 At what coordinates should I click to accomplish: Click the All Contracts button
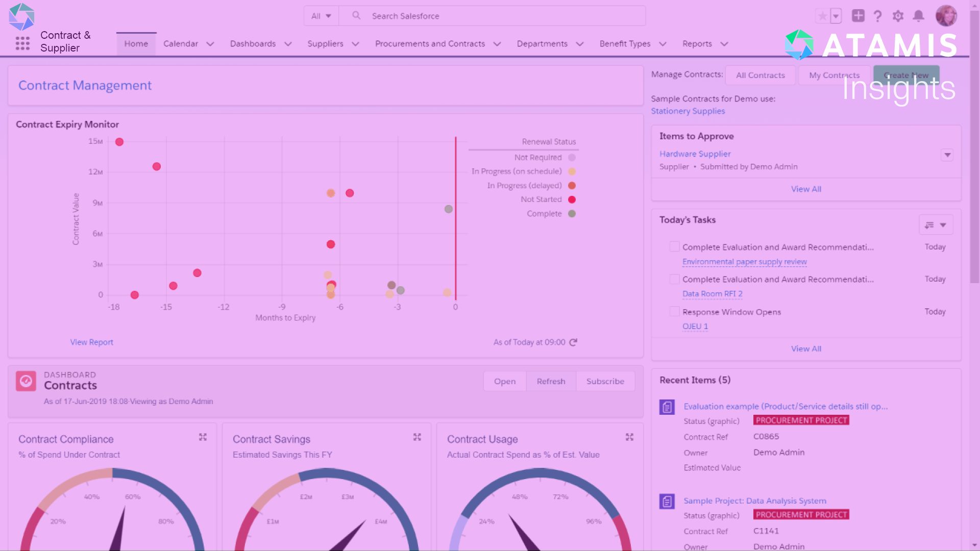tap(760, 75)
